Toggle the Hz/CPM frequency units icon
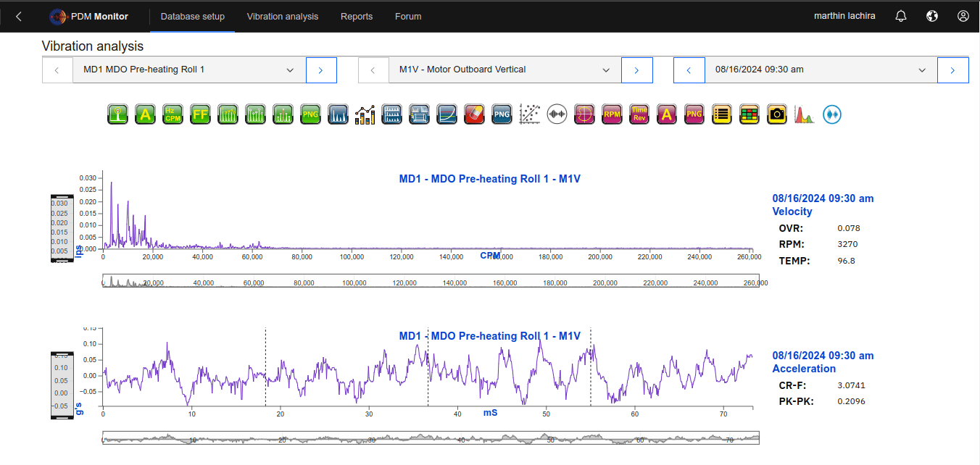This screenshot has height=465, width=980. (173, 114)
